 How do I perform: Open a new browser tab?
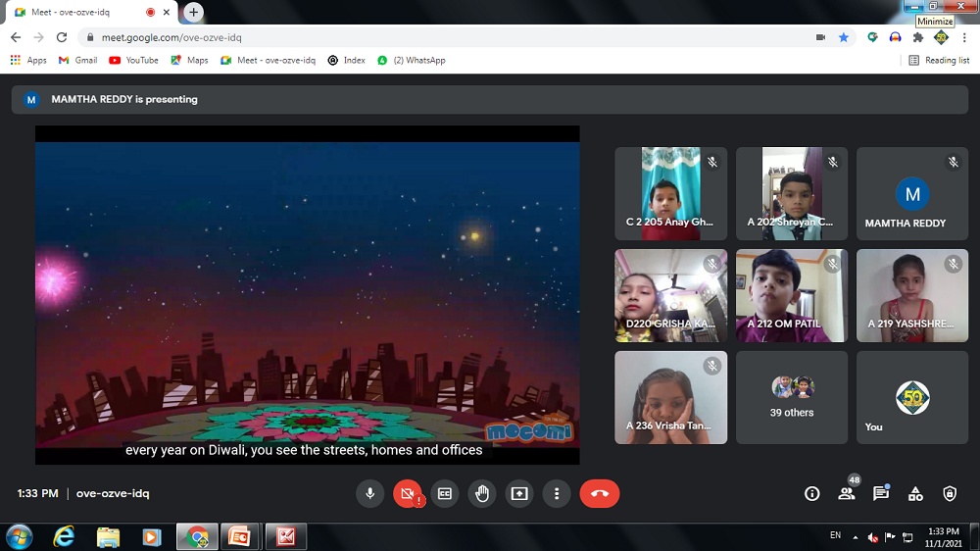pos(194,13)
